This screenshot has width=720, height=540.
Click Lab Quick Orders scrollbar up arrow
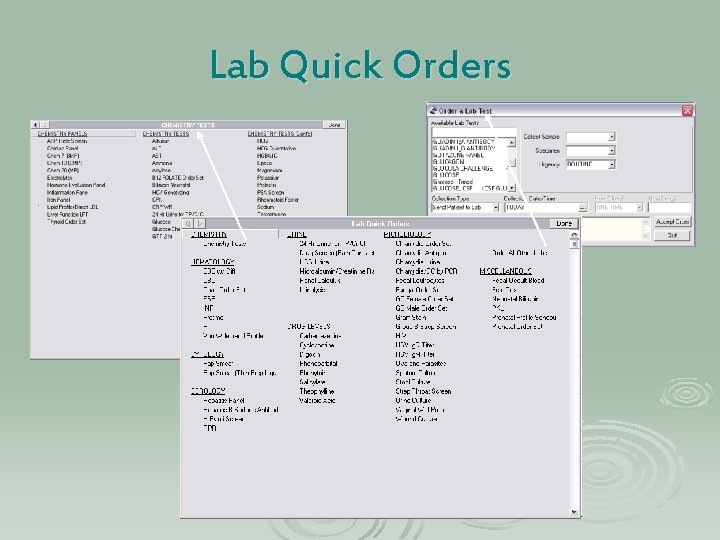tap(574, 235)
